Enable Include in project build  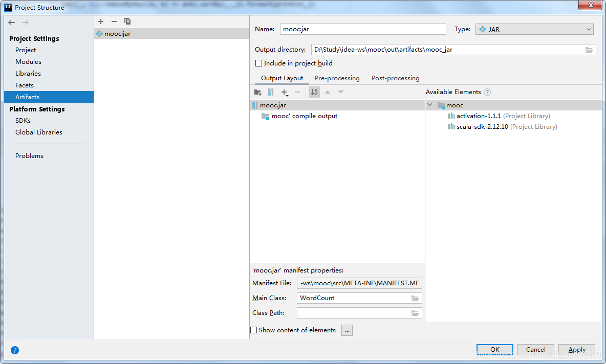[259, 63]
